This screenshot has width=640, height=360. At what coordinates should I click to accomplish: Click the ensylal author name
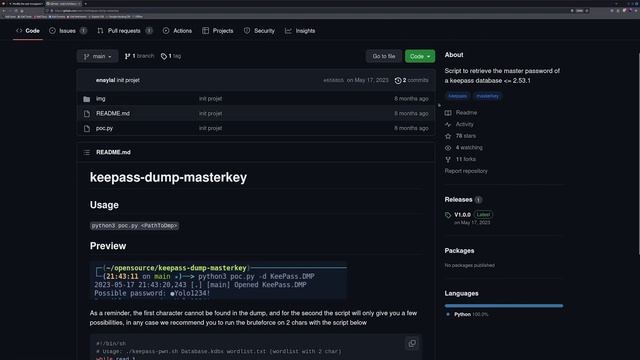[105, 80]
